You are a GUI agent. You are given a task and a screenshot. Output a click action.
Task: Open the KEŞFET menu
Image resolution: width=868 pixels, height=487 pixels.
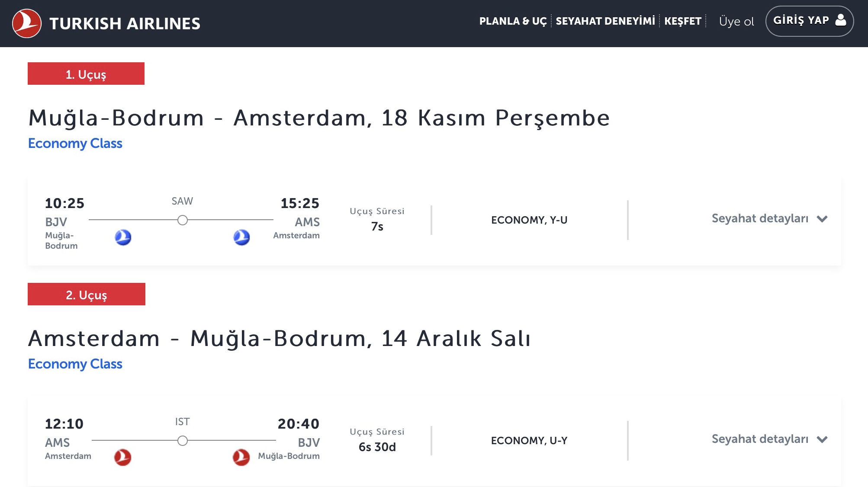pyautogui.click(x=682, y=21)
